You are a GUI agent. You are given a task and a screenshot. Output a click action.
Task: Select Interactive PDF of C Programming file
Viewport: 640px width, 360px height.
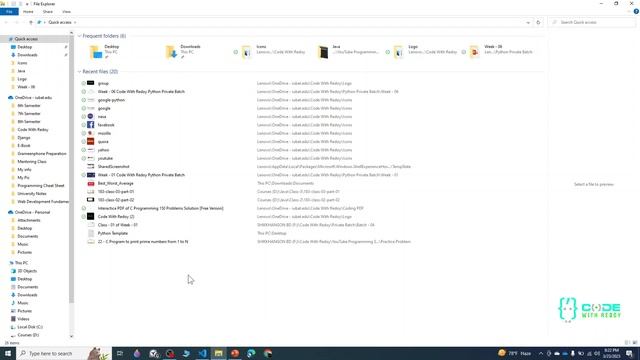160,208
